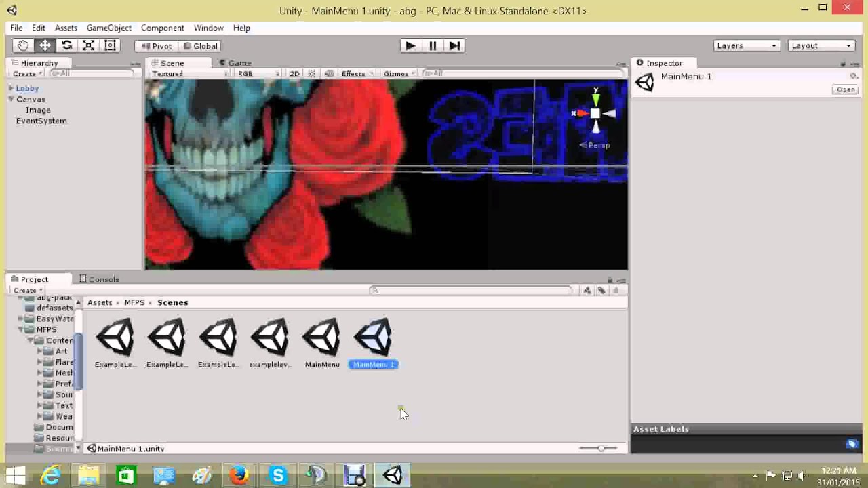The image size is (868, 488).
Task: Click the red X axis gizmo cone
Action: tap(583, 114)
